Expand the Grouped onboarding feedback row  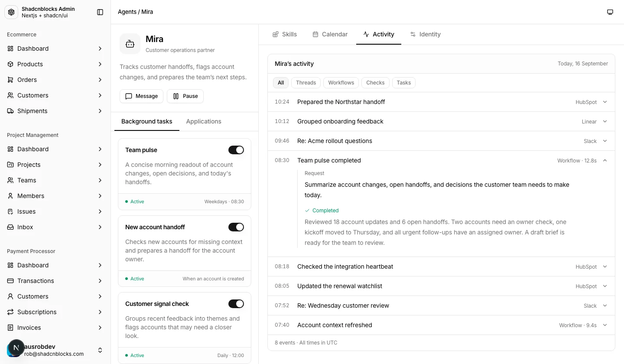click(441, 121)
